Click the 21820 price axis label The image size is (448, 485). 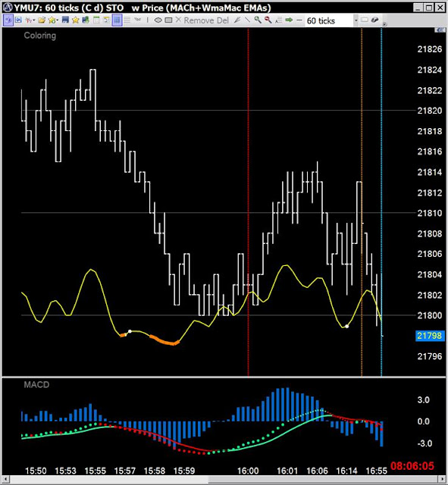click(430, 111)
